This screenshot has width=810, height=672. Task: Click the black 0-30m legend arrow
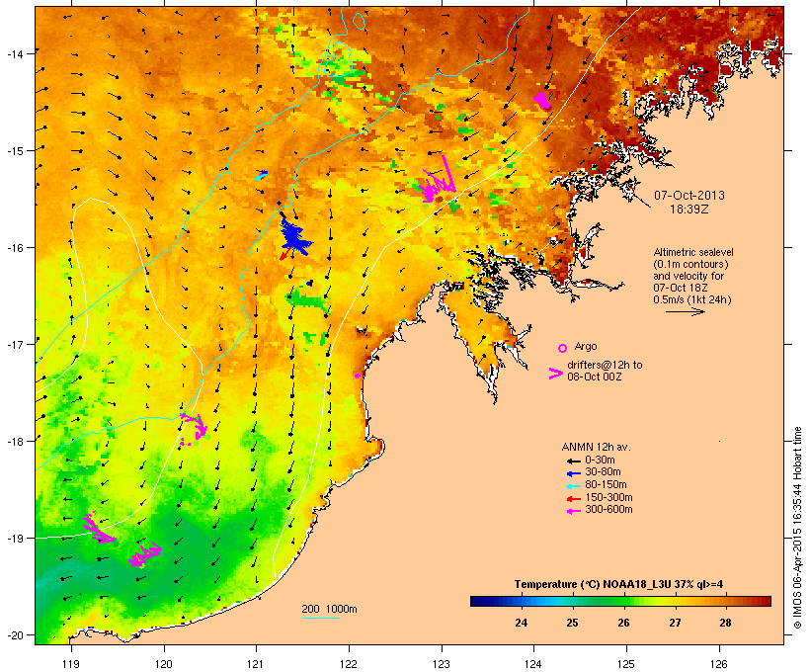574,461
